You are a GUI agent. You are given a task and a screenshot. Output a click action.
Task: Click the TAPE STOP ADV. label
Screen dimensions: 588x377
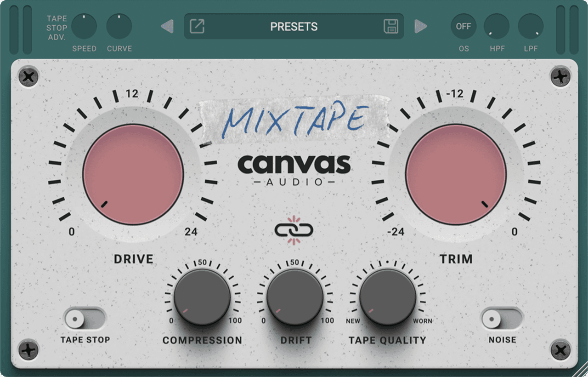(x=57, y=28)
